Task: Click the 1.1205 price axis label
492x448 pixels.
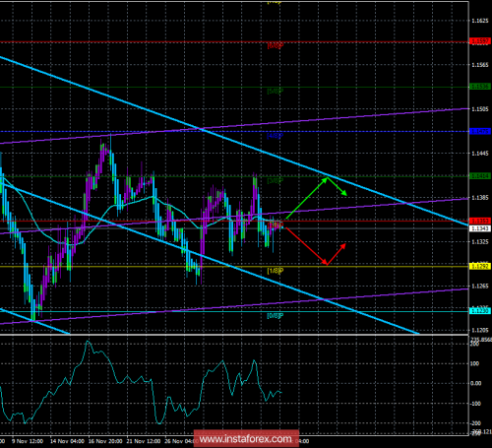Action: [480, 331]
